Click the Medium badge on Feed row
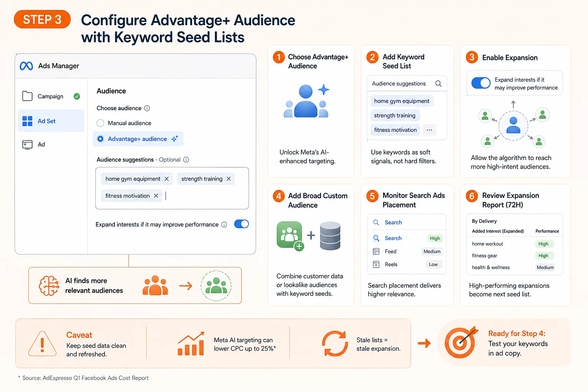This screenshot has height=392, width=588. (x=432, y=252)
